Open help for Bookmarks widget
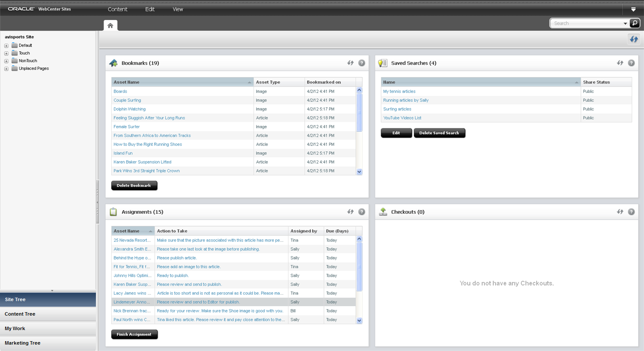Viewport: 644px width, 351px height. 361,63
